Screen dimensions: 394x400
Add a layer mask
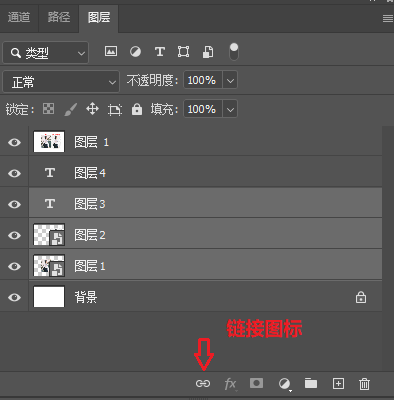[256, 383]
